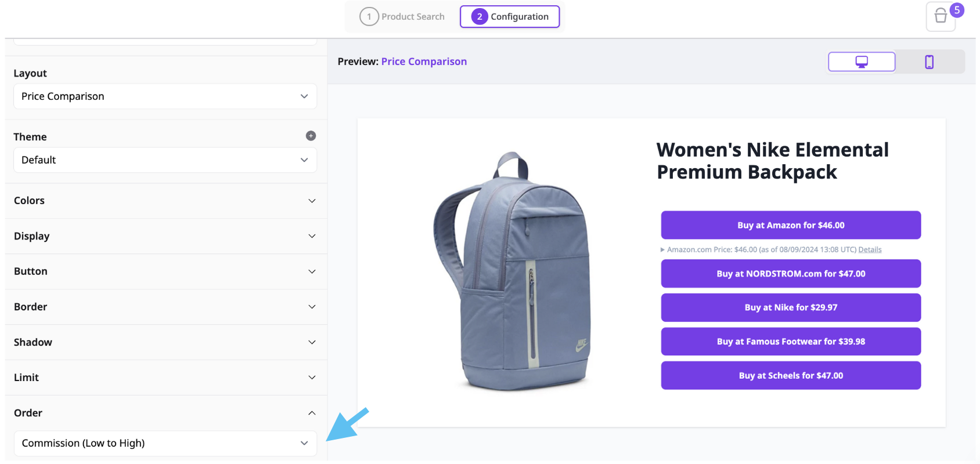Click the Price Comparison preview link
980x464 pixels.
[424, 61]
